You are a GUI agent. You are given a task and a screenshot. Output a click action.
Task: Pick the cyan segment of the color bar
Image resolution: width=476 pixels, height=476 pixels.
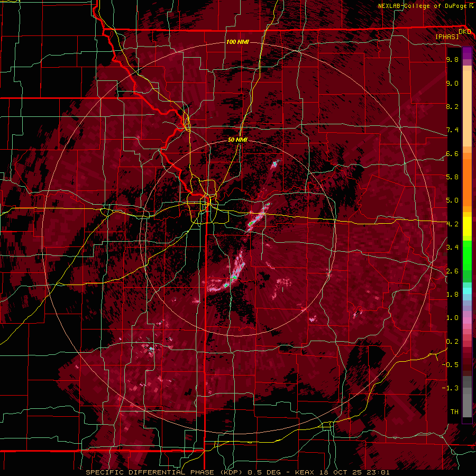click(467, 290)
